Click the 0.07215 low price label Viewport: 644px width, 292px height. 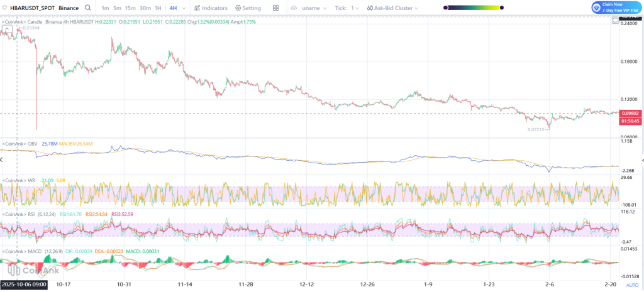coord(536,129)
